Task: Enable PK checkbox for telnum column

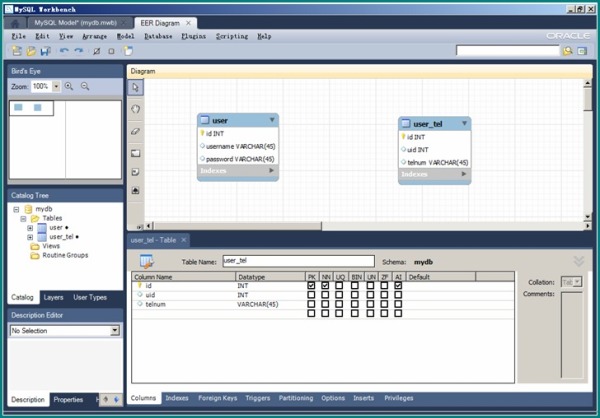Action: coord(311,304)
